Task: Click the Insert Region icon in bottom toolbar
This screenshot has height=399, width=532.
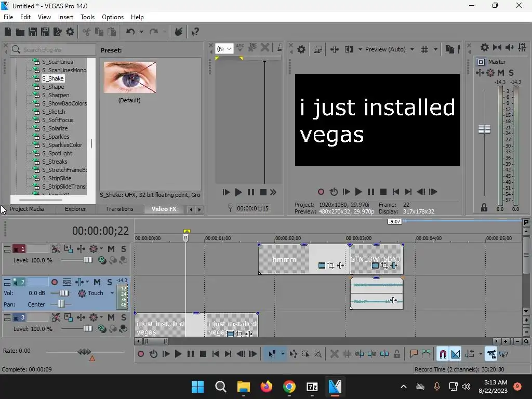Action: tap(426, 354)
